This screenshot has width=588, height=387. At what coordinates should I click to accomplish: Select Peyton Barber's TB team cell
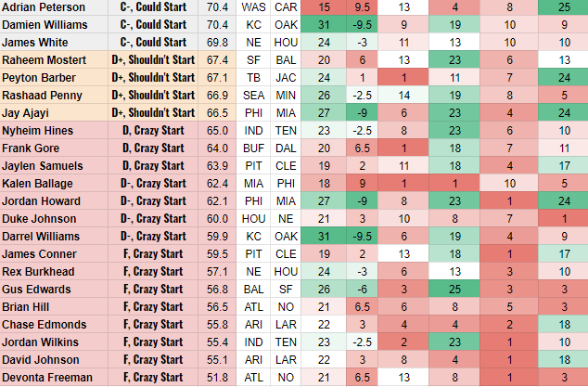click(x=258, y=78)
